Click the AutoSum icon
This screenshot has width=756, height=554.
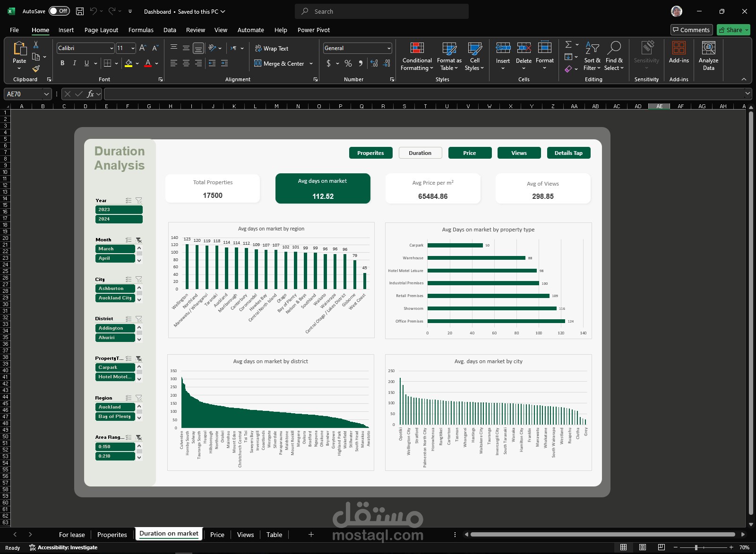tap(568, 44)
